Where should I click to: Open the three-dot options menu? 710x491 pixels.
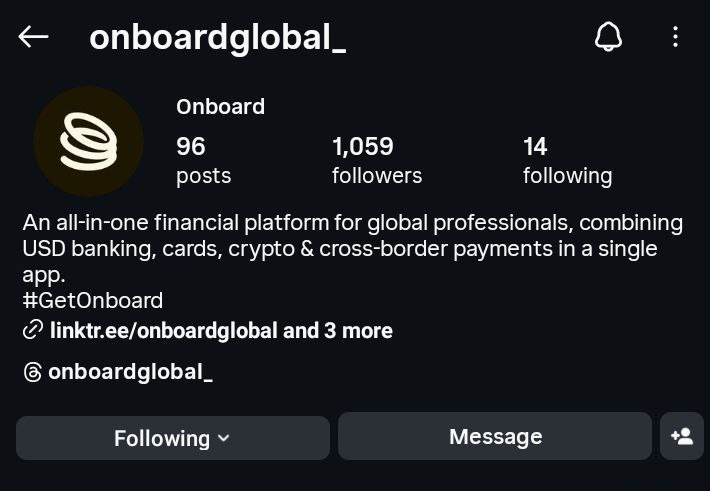[675, 37]
